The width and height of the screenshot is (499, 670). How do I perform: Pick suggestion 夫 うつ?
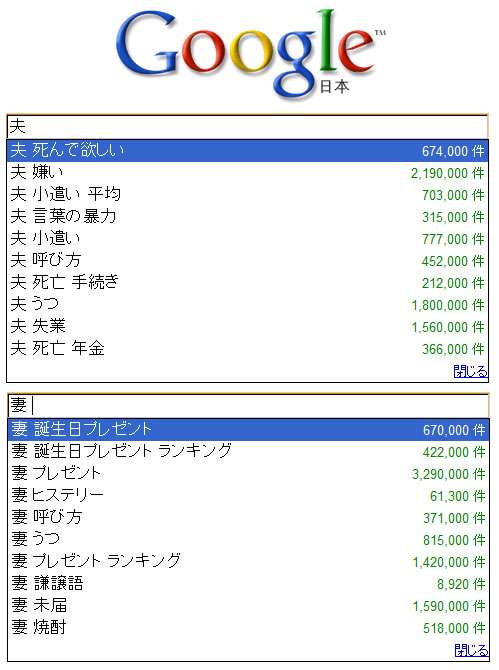(247, 305)
